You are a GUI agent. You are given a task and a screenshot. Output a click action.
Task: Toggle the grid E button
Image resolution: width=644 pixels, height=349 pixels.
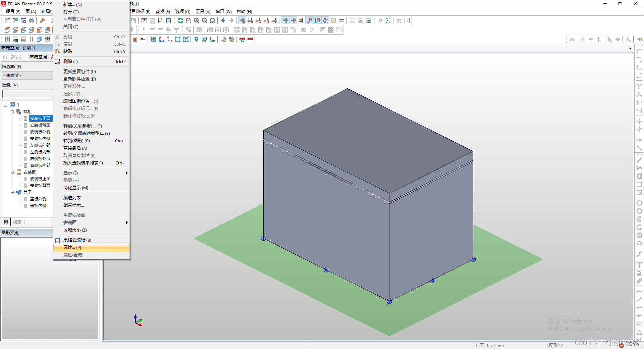click(274, 21)
